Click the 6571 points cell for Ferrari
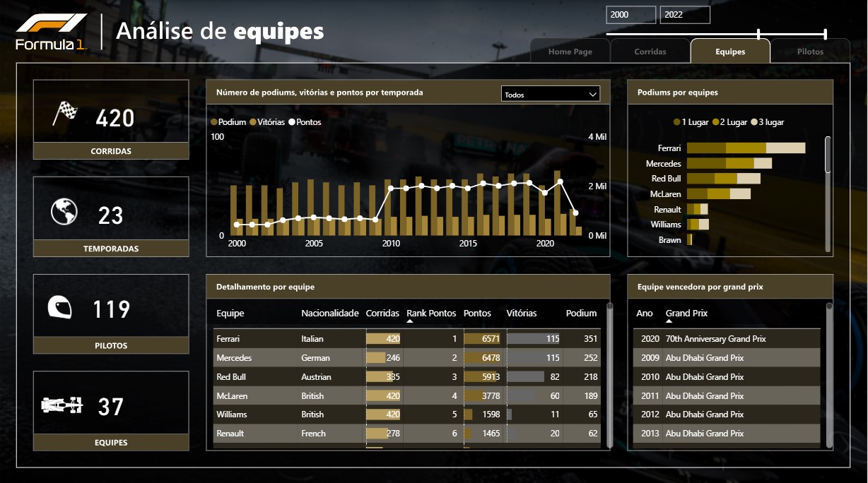This screenshot has width=868, height=483. point(482,339)
